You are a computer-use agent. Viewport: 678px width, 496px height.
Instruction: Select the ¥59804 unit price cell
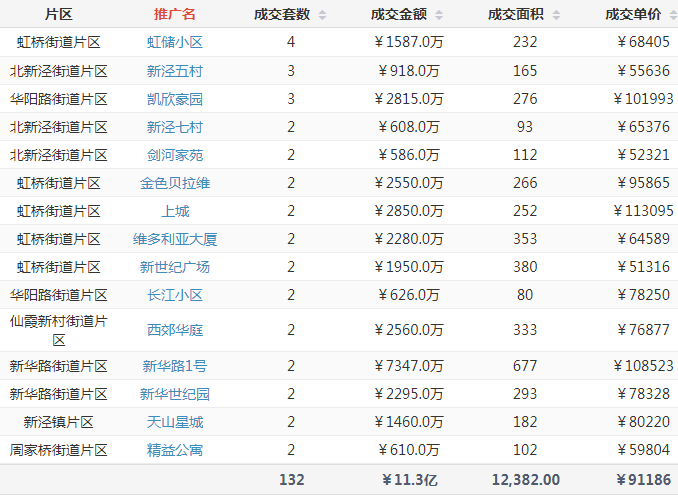point(643,450)
